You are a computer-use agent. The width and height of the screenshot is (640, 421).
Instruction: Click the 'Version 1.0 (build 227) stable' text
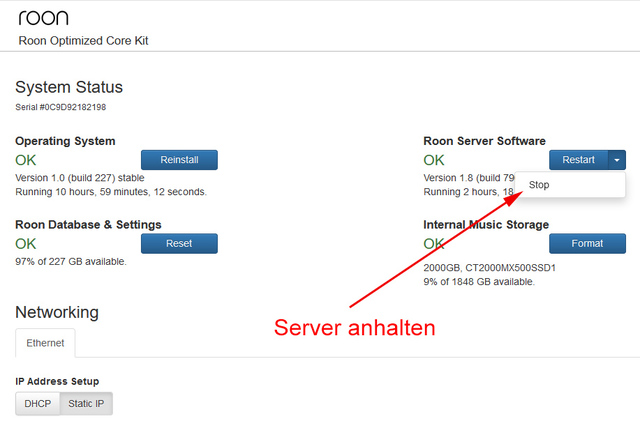pos(80,178)
